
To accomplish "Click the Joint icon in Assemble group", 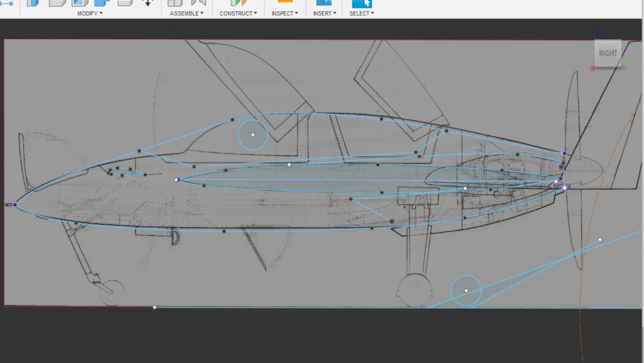I will point(198,3).
